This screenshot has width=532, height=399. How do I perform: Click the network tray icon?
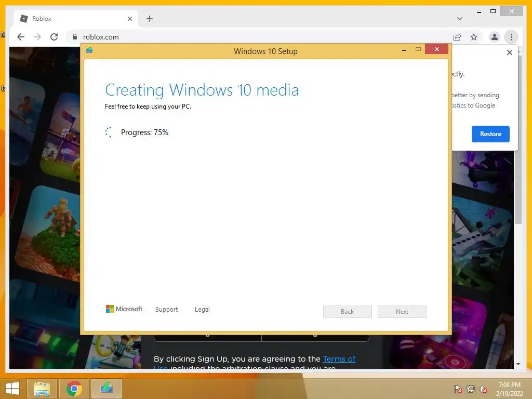point(471,389)
